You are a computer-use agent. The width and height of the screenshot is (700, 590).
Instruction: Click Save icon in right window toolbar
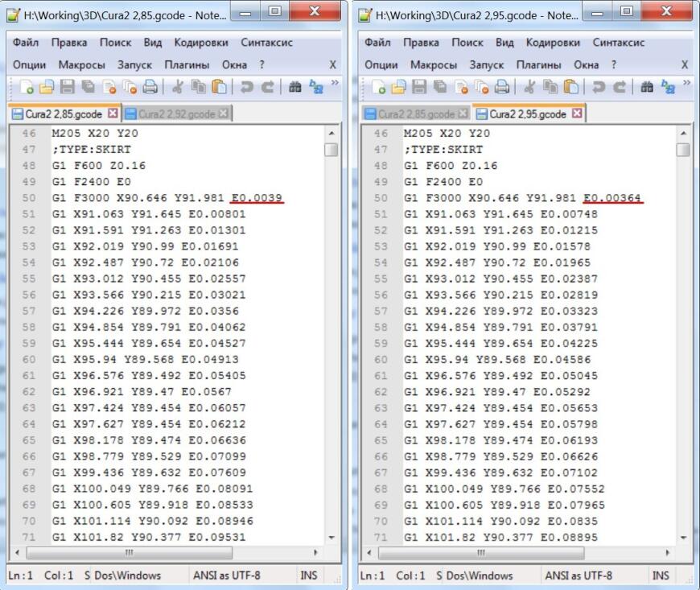(x=418, y=87)
